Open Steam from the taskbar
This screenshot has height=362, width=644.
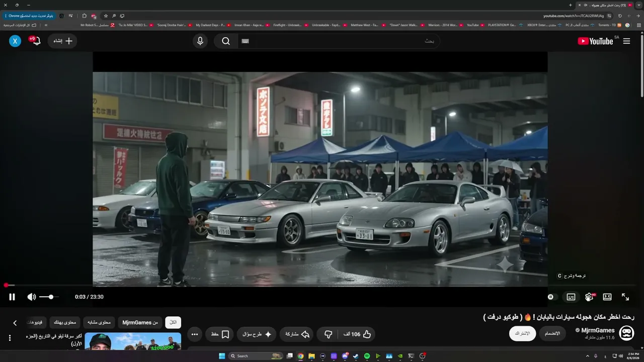[356, 356]
